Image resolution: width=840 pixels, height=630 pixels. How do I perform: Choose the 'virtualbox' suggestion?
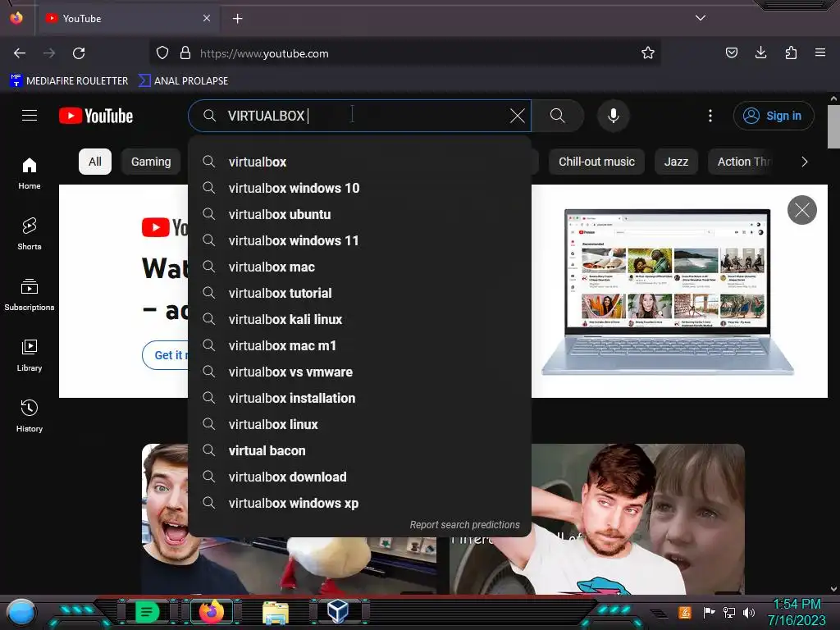(x=359, y=162)
